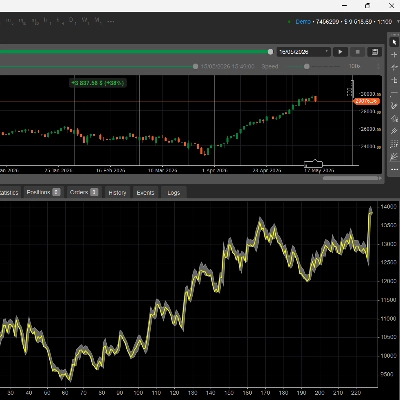The height and width of the screenshot is (400, 400).
Task: Start the backtest with the play button
Action: [x=340, y=52]
